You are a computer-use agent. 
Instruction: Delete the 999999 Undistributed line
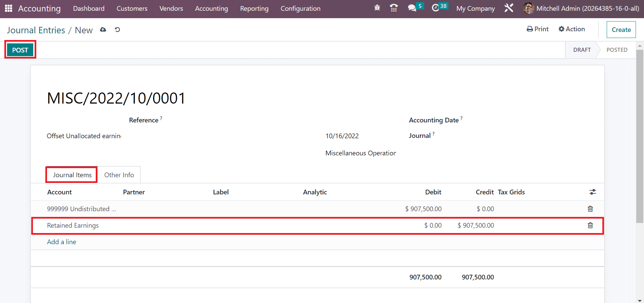(x=590, y=209)
